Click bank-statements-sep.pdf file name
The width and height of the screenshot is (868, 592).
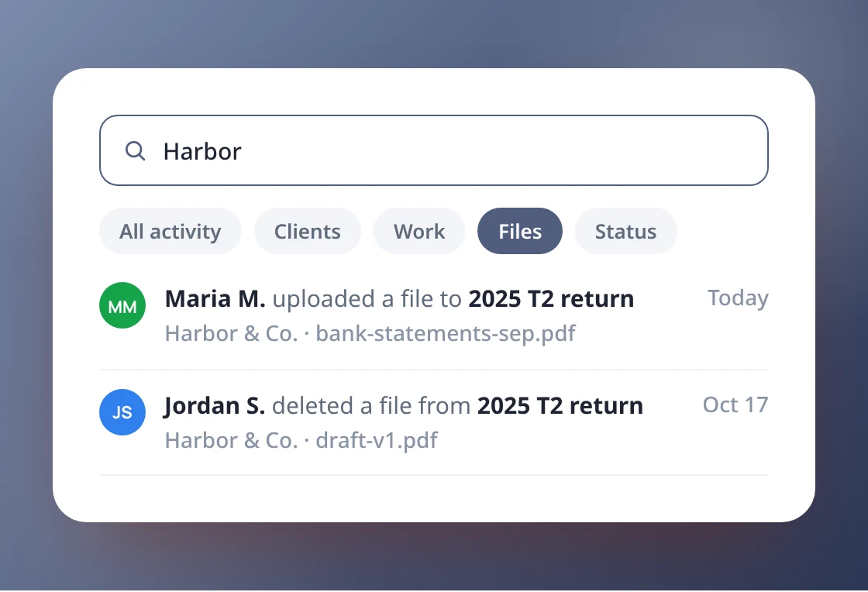tap(446, 334)
